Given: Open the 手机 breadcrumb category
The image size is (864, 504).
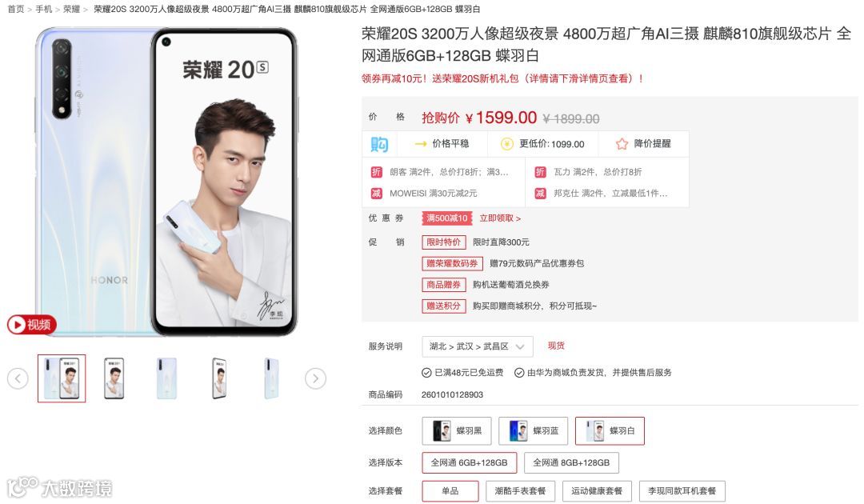Looking at the screenshot, I should [x=43, y=9].
